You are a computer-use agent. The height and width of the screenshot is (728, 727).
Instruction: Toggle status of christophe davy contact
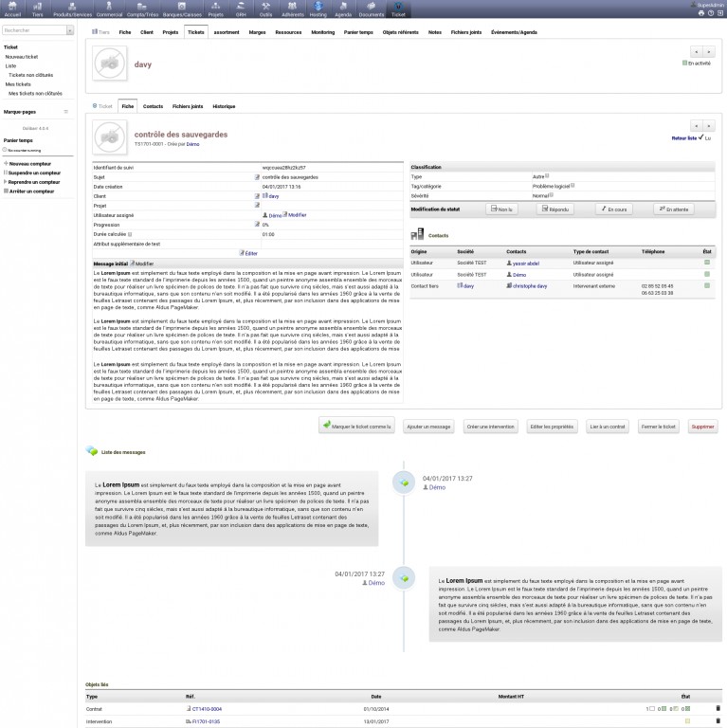coord(706,285)
